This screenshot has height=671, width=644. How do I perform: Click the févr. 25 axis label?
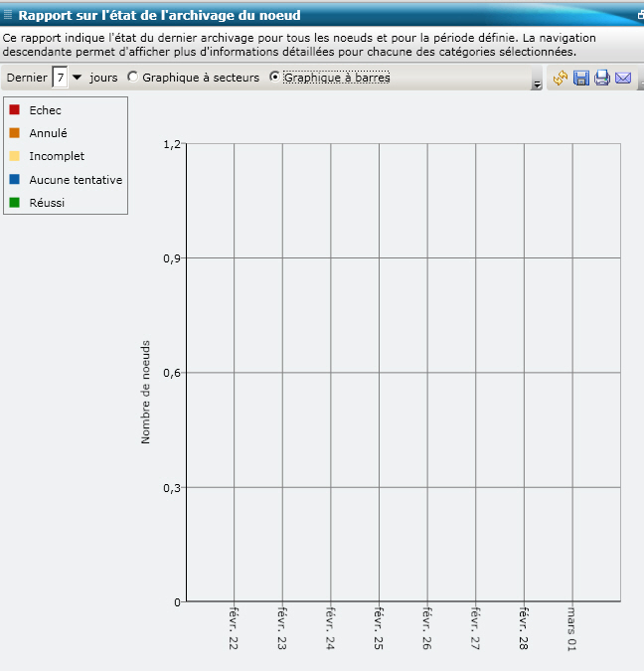(x=379, y=628)
